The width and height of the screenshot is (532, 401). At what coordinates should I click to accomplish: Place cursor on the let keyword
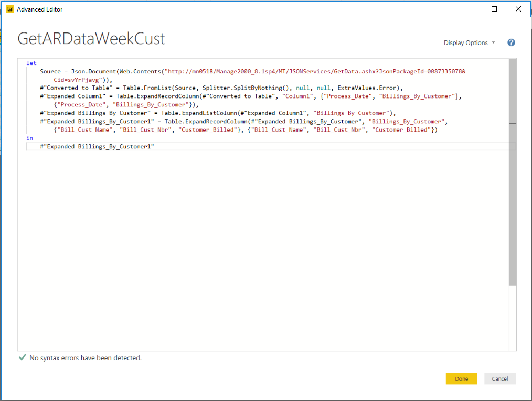(x=31, y=63)
